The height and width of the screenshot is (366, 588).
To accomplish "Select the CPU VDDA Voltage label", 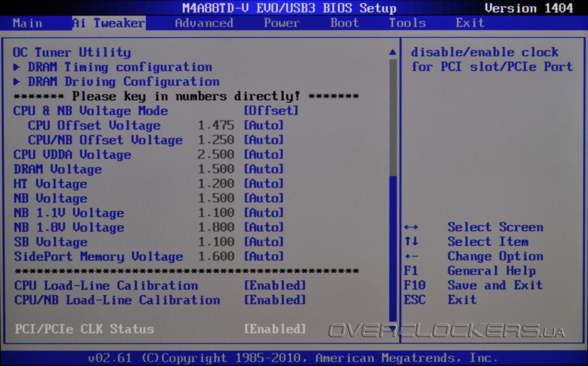I will 72,155.
